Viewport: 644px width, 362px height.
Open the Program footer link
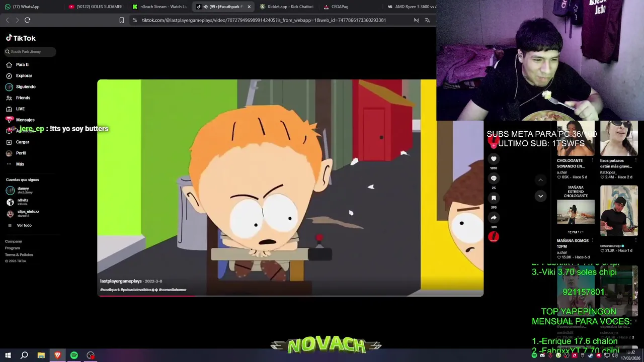(13, 248)
